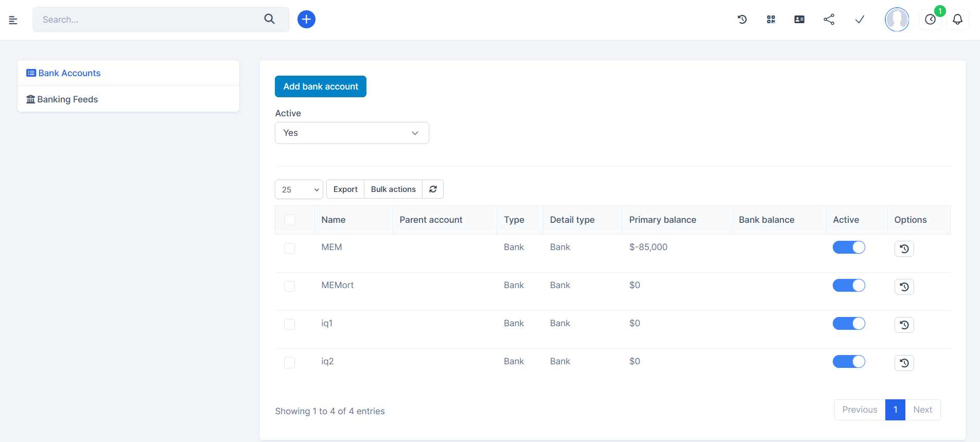Click the $-85,000 primary balance value
This screenshot has width=980, height=442.
649,247
